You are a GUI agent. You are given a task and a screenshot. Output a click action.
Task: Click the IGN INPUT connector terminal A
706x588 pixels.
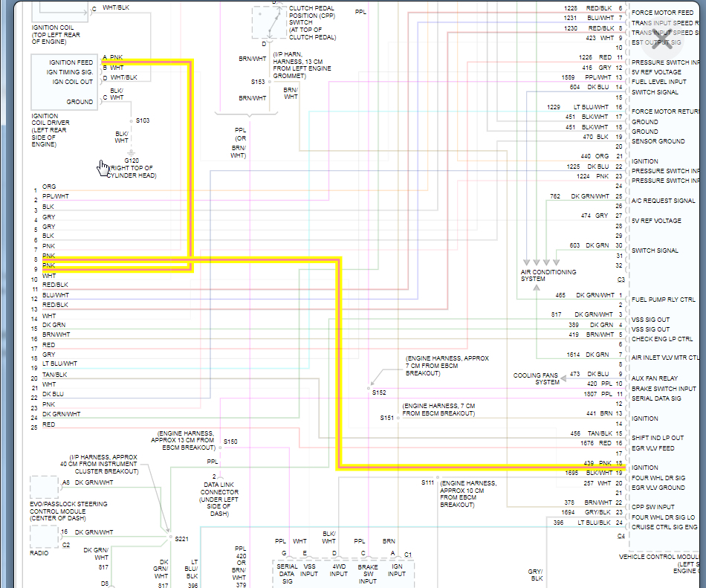click(392, 553)
